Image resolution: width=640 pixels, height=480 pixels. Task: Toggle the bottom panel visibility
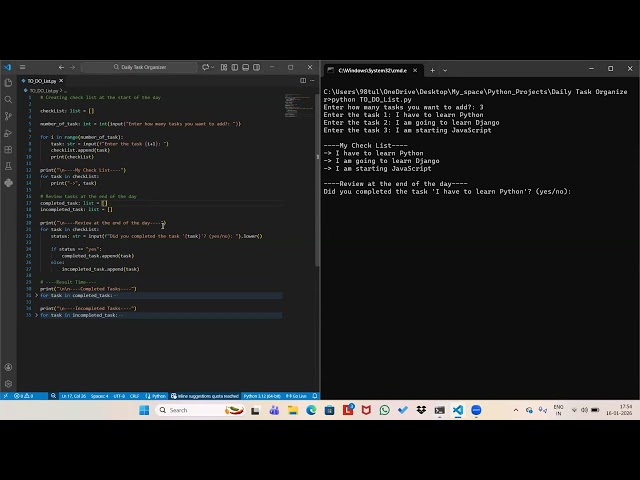point(245,67)
